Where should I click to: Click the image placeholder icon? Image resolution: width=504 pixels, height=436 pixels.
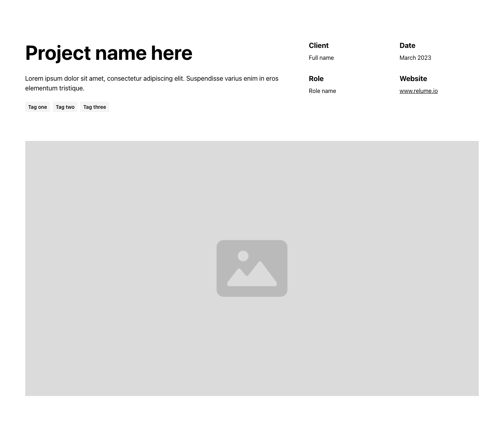252,268
